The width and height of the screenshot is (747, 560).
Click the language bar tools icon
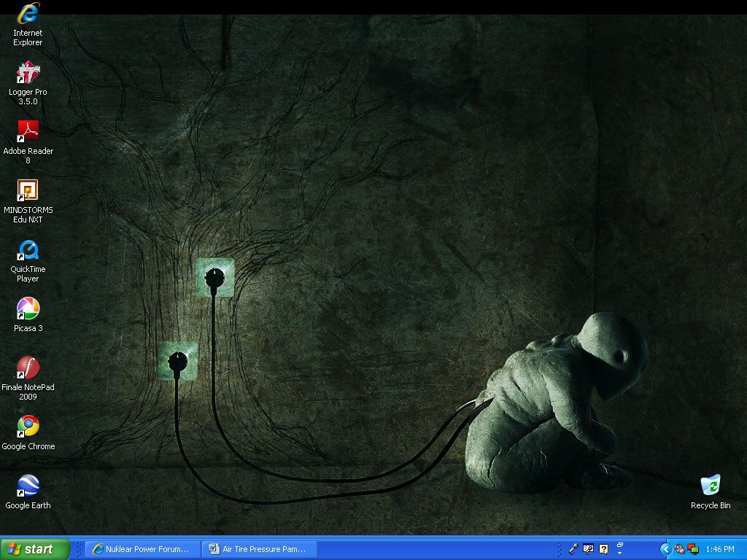point(589,549)
